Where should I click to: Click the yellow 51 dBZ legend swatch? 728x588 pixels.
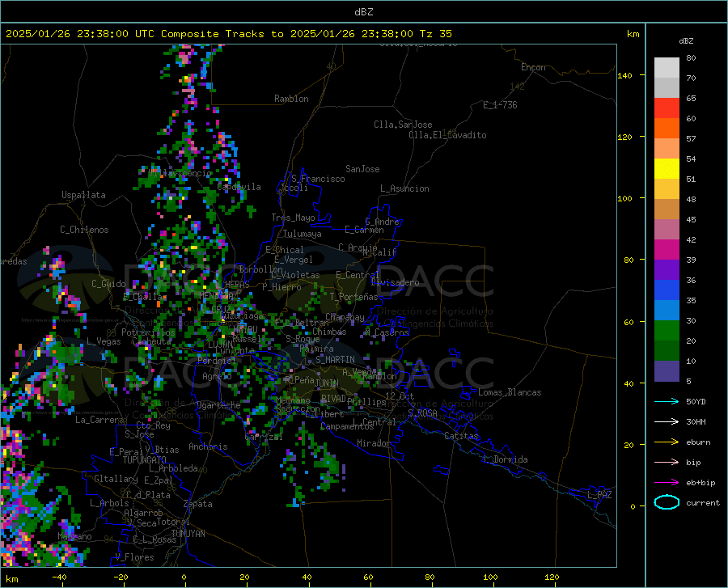click(667, 169)
